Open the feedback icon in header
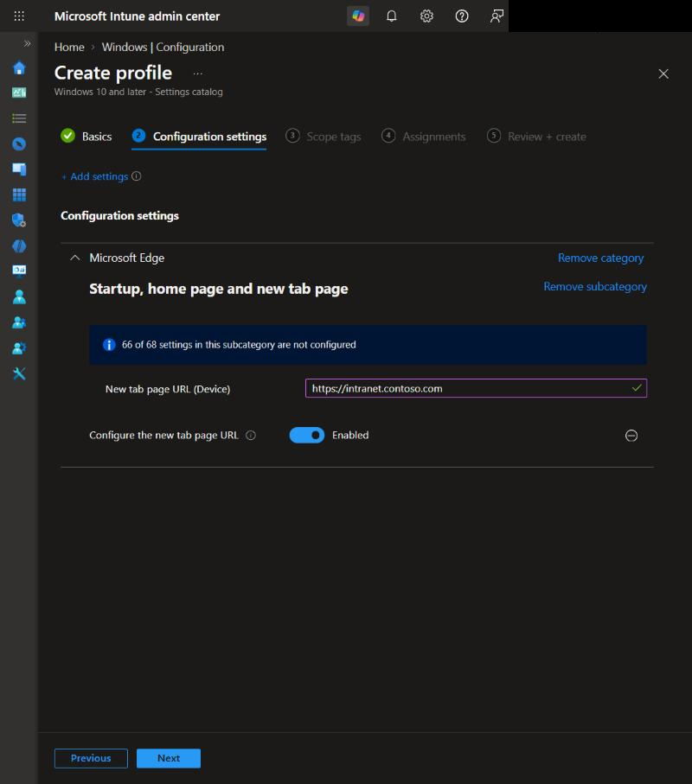692x784 pixels. 497,16
